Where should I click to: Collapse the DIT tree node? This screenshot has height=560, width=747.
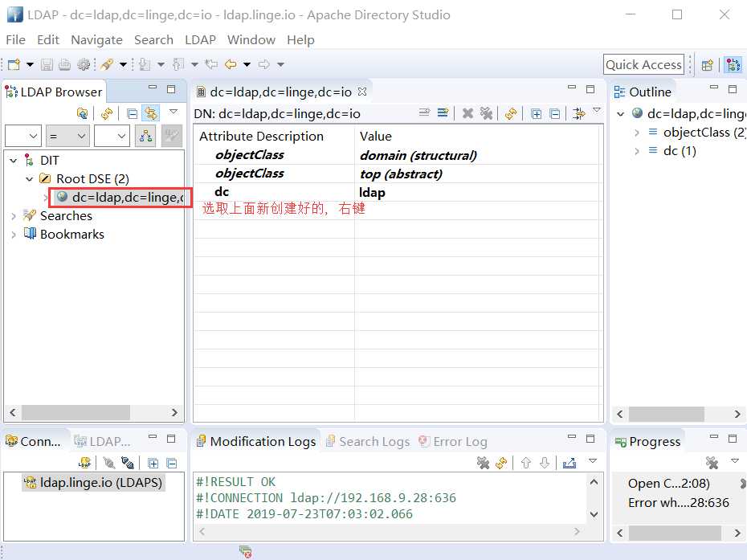tap(14, 161)
